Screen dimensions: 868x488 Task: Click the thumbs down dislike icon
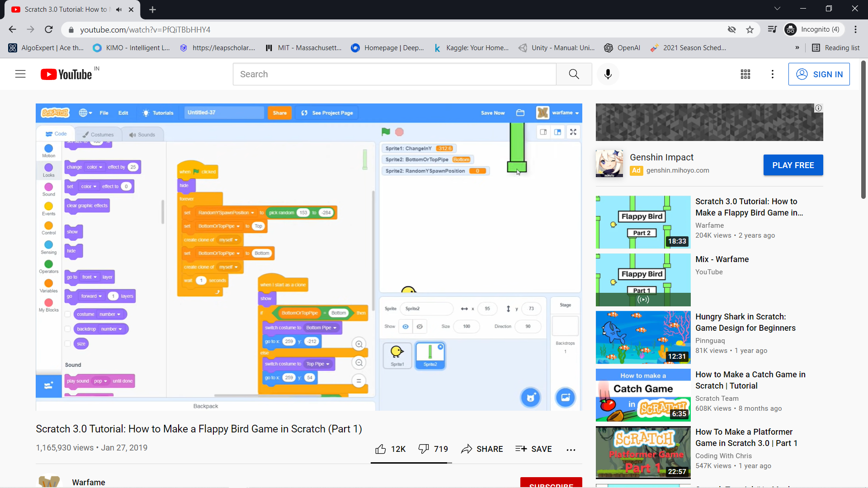click(x=424, y=449)
